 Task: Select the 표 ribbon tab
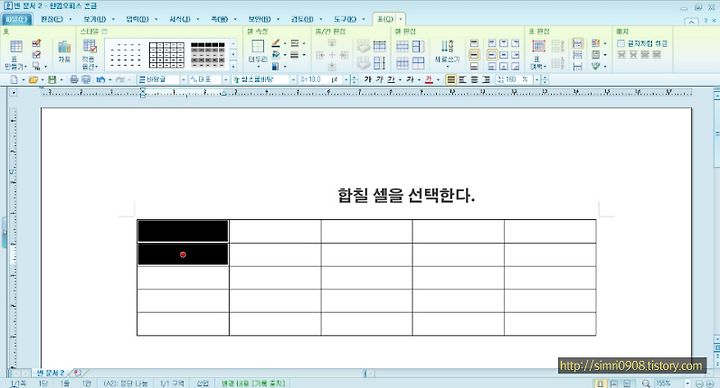tap(385, 19)
